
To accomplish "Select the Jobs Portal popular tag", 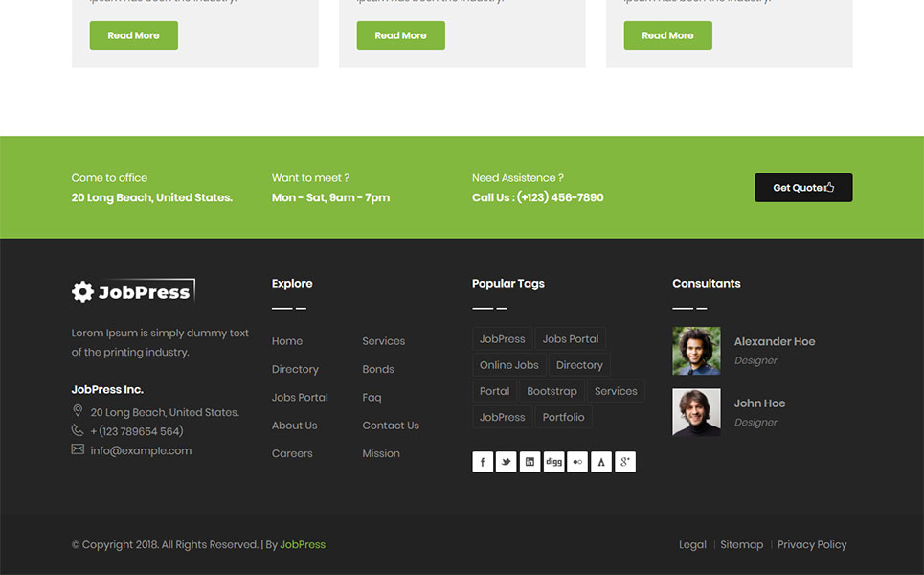I will (571, 339).
